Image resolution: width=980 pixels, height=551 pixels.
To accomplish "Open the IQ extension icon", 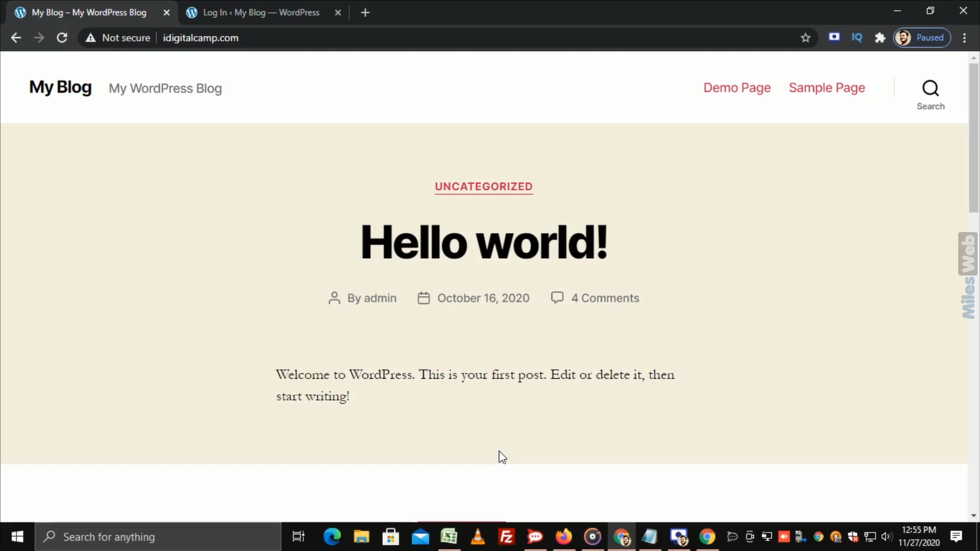I will (x=857, y=37).
